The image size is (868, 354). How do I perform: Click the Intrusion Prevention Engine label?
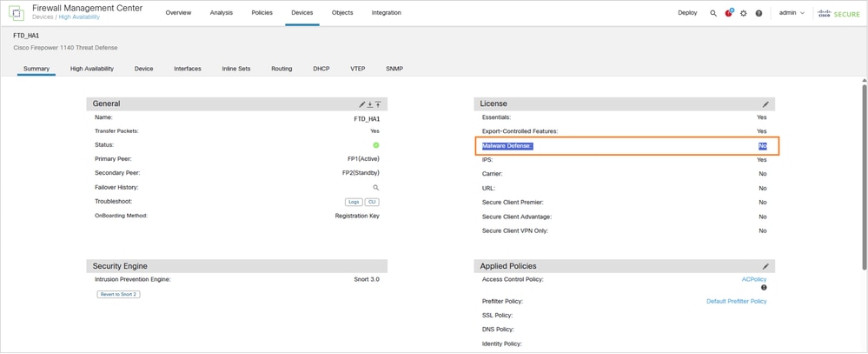coord(133,280)
